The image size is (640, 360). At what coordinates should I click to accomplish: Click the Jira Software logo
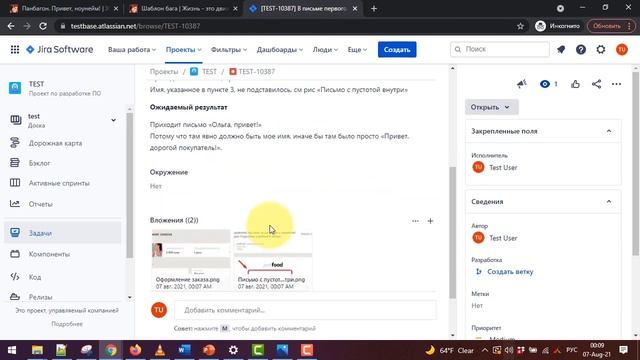[60, 49]
